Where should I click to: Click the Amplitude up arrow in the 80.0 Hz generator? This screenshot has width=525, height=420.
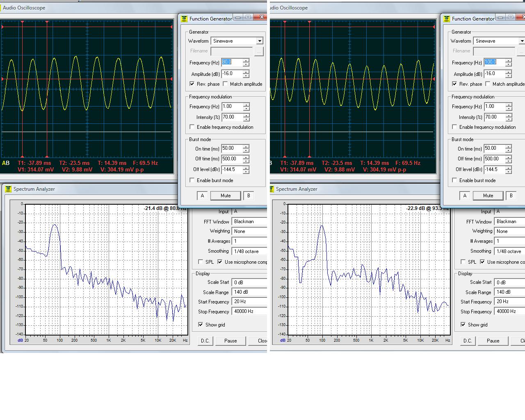246,72
